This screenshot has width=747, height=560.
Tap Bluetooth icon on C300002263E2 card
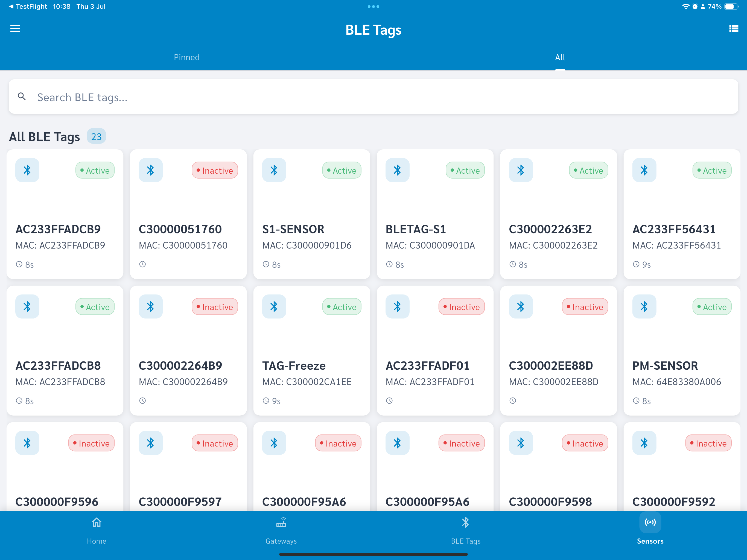tap(521, 170)
